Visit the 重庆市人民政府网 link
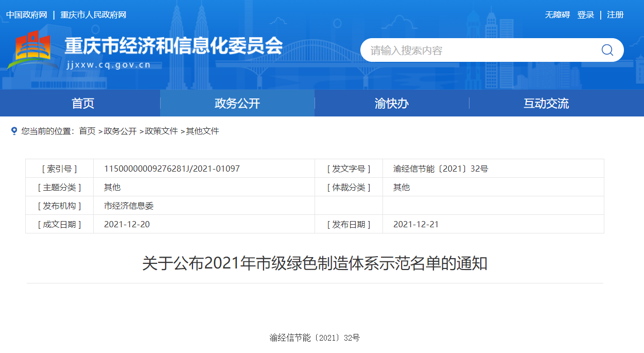Screen dimensions: 644x353 click(93, 15)
